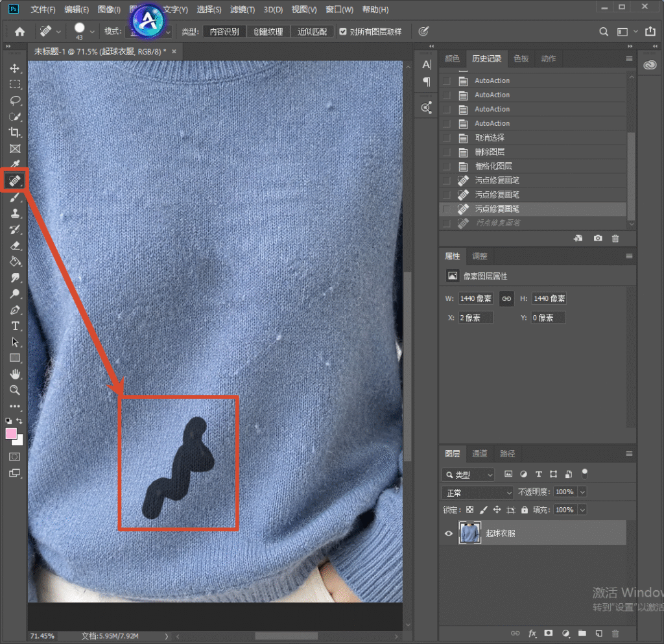Select the Smudge tool
The height and width of the screenshot is (644, 664).
tap(15, 278)
